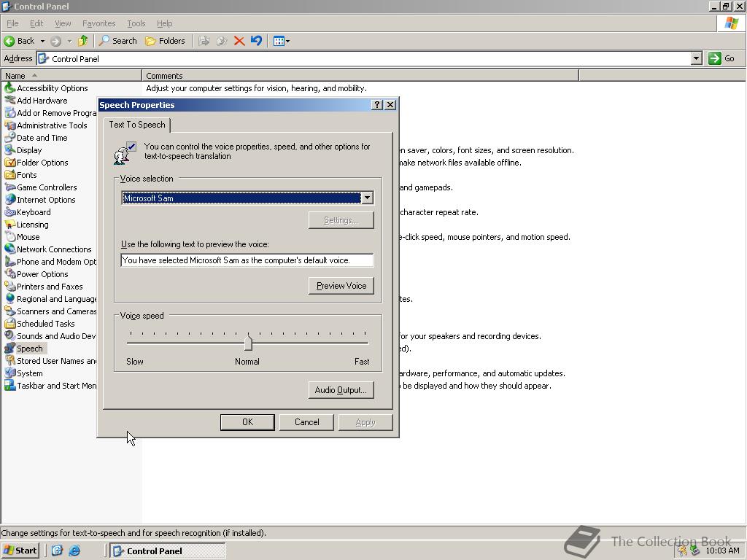
Task: Click OK in Speech Properties
Action: [x=247, y=422]
